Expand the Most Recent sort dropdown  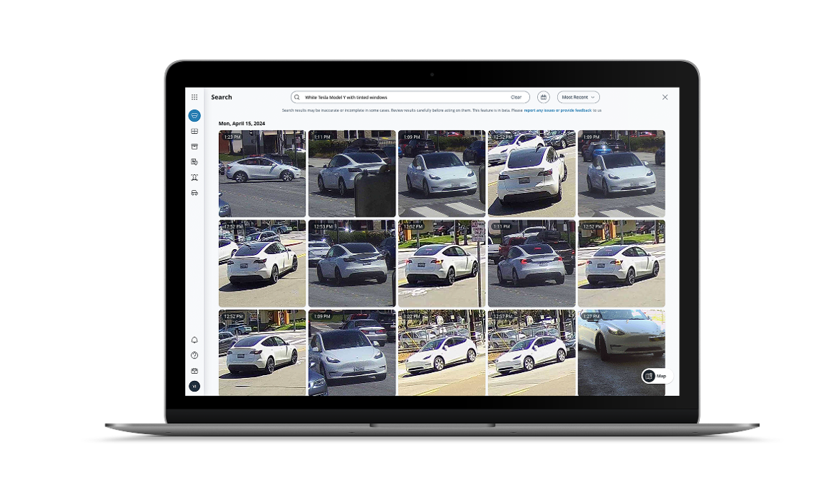(x=578, y=97)
